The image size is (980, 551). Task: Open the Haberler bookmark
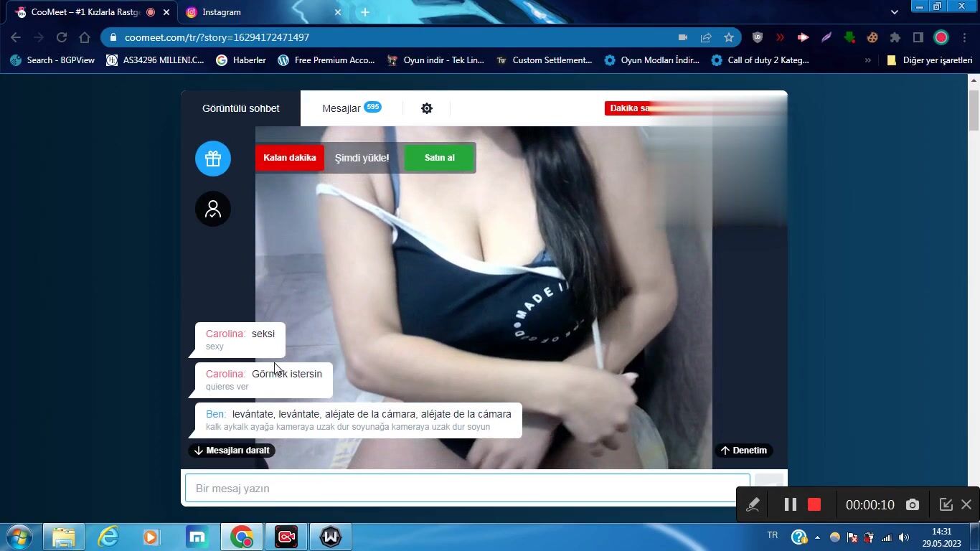241,60
